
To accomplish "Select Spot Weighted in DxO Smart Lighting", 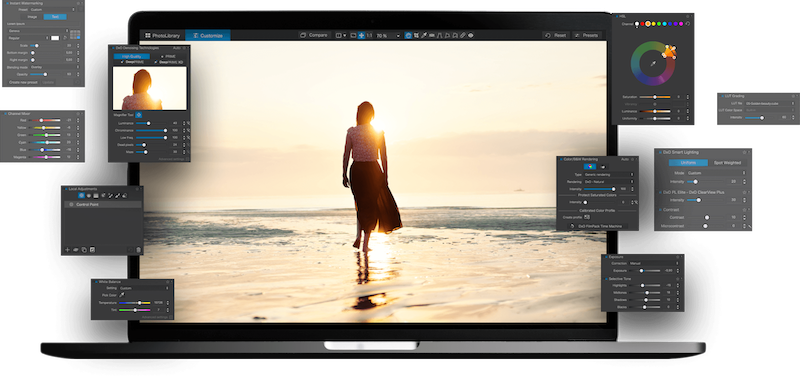I will [727, 163].
